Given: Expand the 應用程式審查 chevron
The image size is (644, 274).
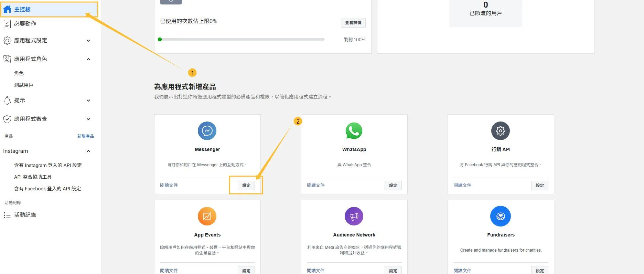Looking at the screenshot, I should [x=88, y=119].
